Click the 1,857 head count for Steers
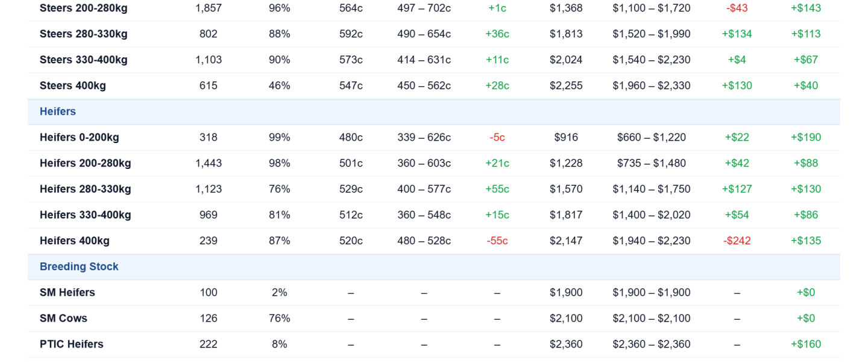This screenshot has width=868, height=362. pyautogui.click(x=209, y=8)
